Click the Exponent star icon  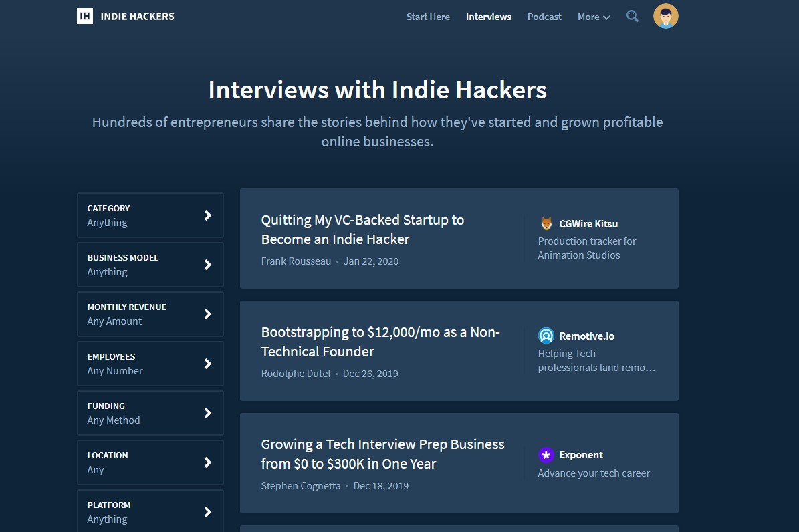click(546, 455)
